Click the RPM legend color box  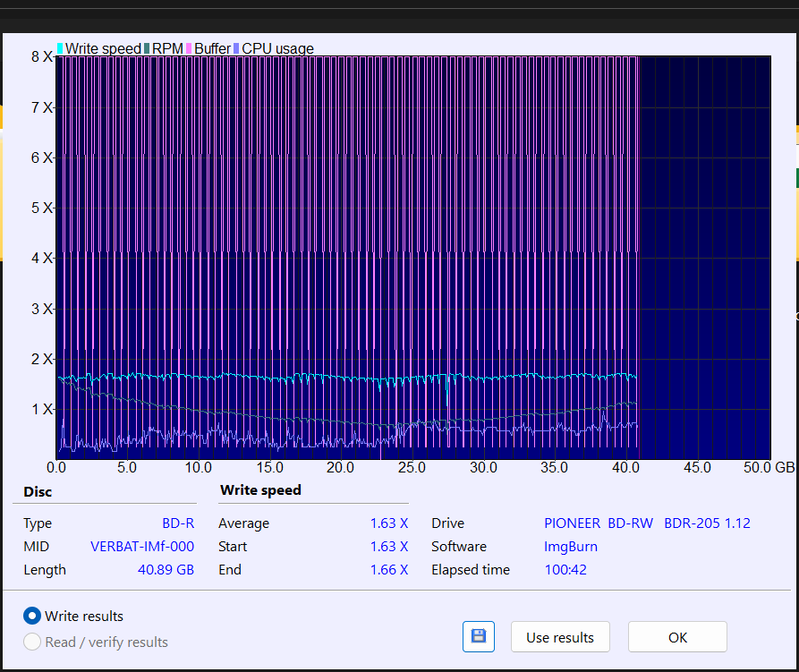tap(148, 48)
